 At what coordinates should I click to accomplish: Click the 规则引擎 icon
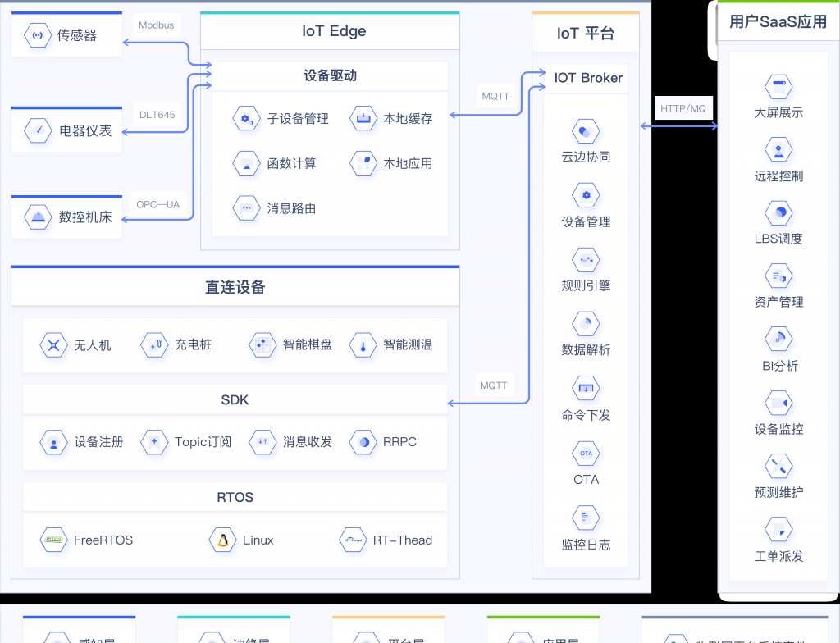pyautogui.click(x=586, y=261)
